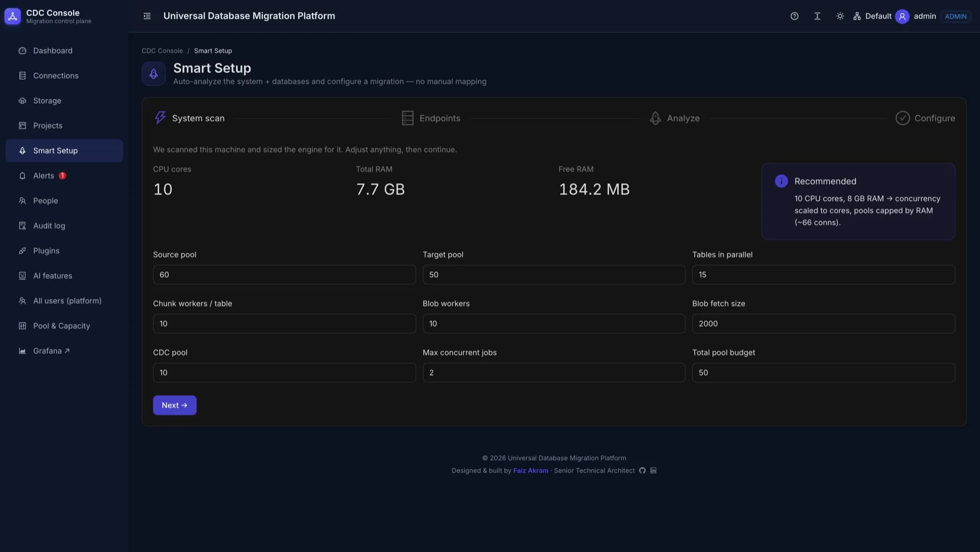Click the text-size icon in the header
980x552 pixels.
[x=817, y=16]
